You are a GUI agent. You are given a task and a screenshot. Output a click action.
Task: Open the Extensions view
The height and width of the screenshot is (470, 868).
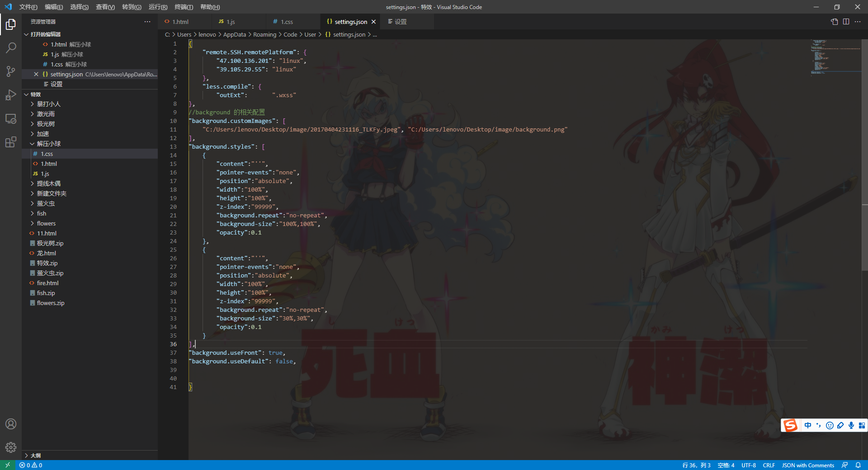11,142
